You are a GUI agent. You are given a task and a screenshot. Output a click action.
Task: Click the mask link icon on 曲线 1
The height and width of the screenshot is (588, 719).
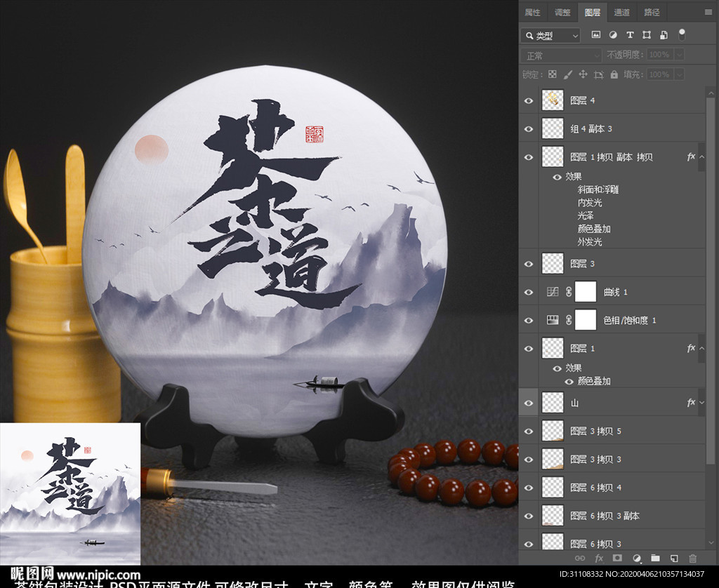coord(569,292)
